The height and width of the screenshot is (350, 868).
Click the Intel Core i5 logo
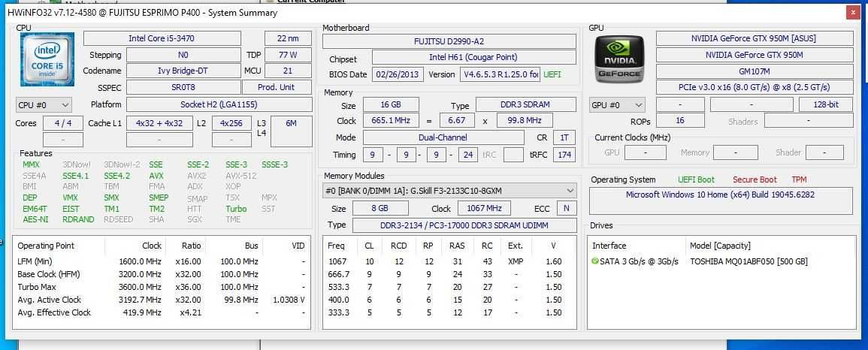coord(47,60)
